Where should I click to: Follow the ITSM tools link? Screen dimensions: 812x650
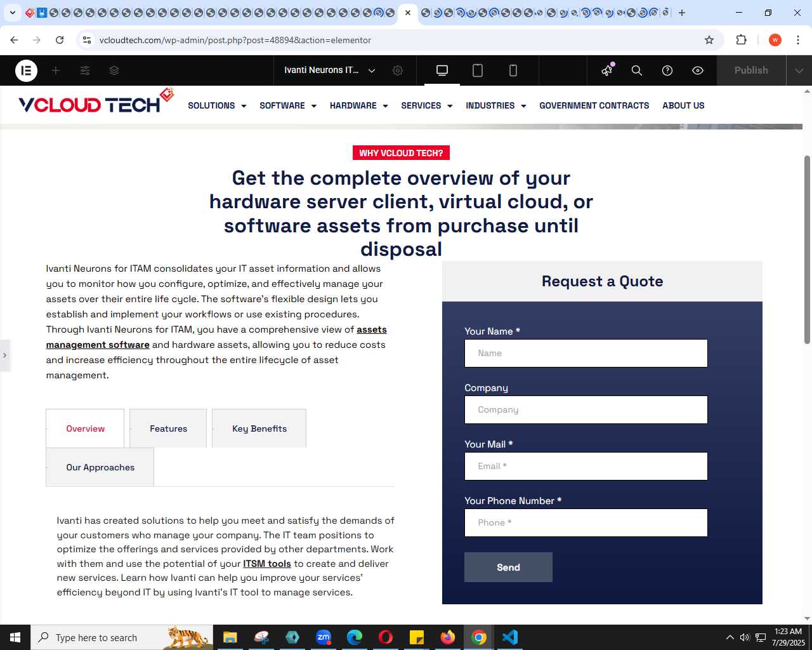267,564
